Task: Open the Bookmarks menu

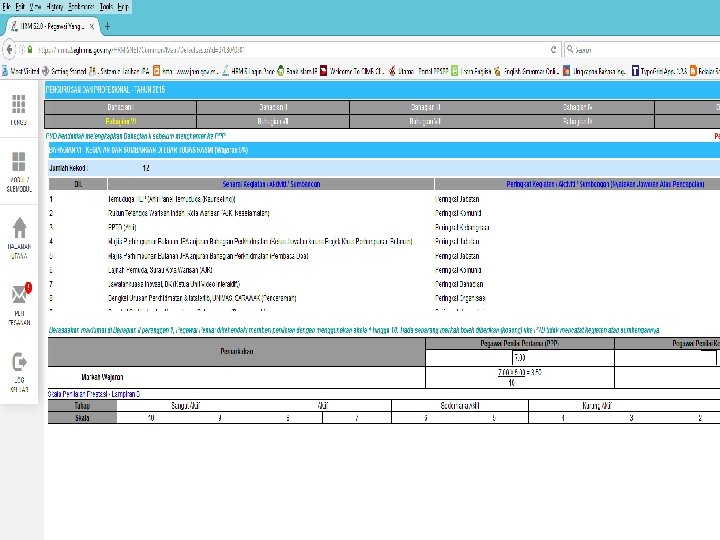Action: (81, 7)
